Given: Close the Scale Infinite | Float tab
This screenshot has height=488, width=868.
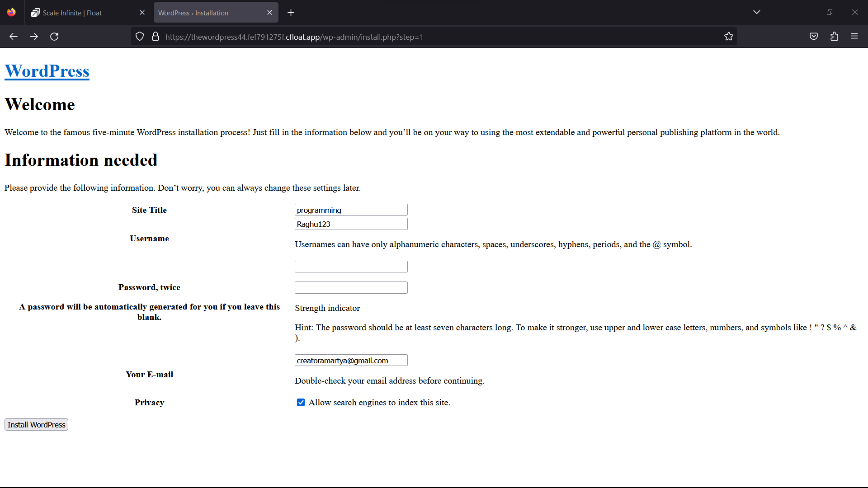Looking at the screenshot, I should pos(142,13).
